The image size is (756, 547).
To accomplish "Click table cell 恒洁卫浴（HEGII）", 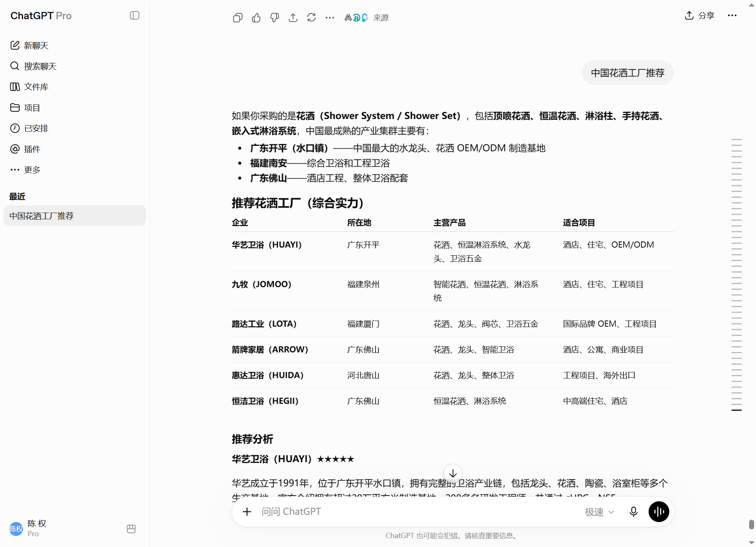I will point(265,401).
